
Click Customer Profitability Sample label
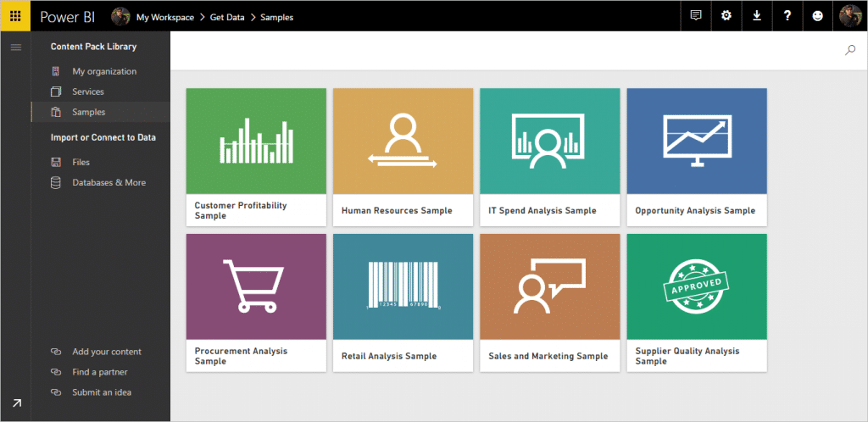pyautogui.click(x=241, y=210)
